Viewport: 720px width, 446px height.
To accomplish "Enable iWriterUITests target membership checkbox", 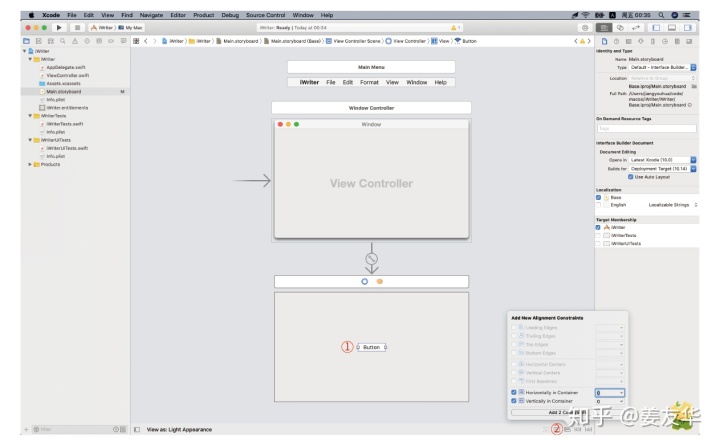I will coord(598,243).
